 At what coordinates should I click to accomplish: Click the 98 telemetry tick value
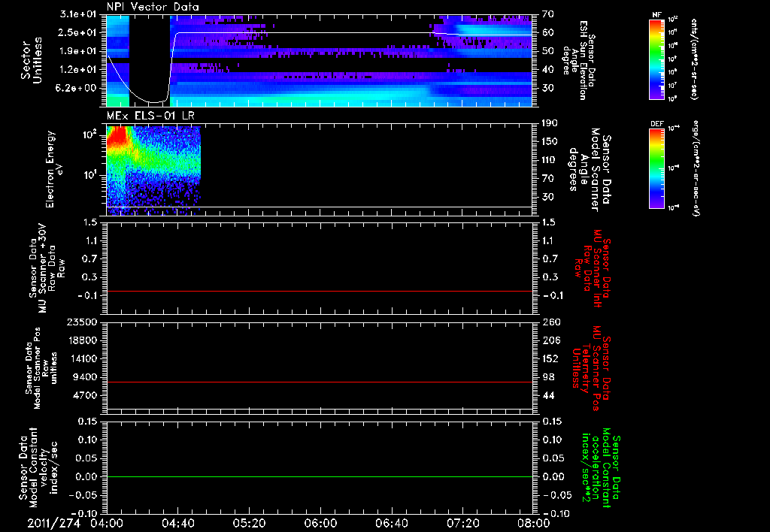coord(548,377)
